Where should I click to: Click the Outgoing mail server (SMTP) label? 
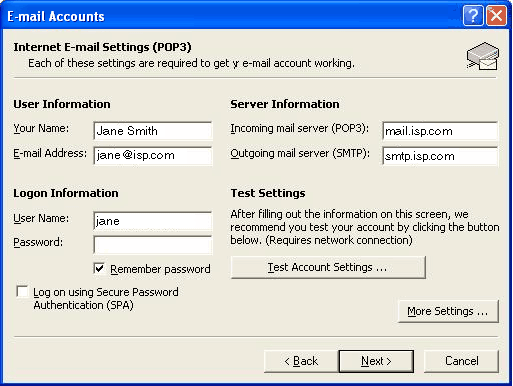[x=300, y=153]
